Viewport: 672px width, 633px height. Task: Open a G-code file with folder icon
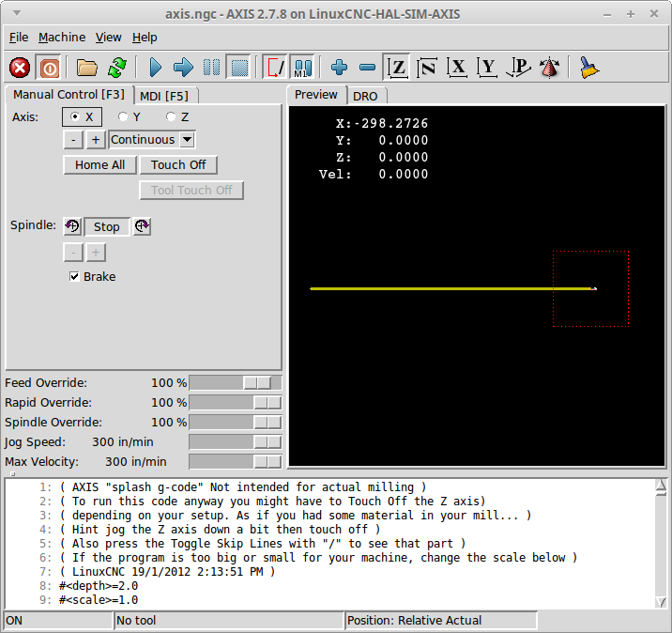point(86,68)
